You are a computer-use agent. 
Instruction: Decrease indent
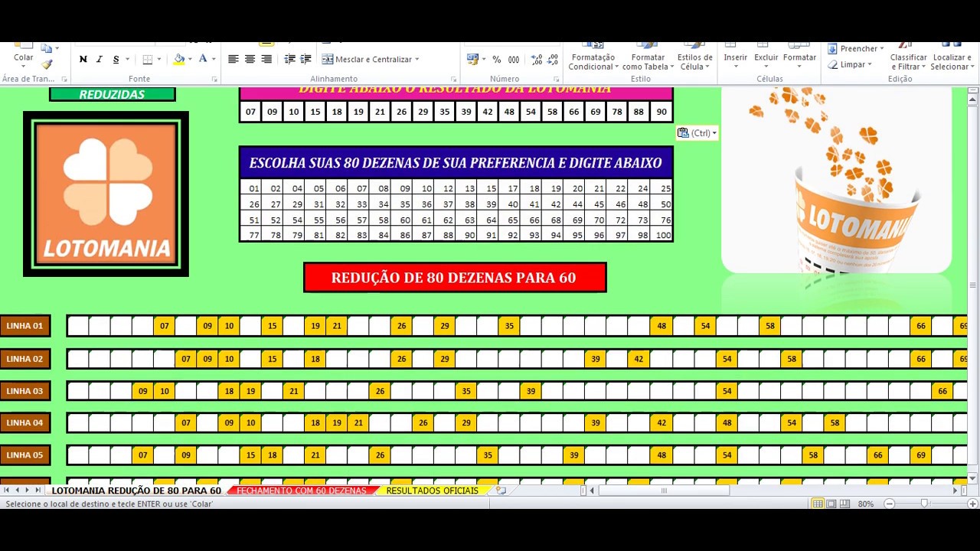tap(289, 59)
